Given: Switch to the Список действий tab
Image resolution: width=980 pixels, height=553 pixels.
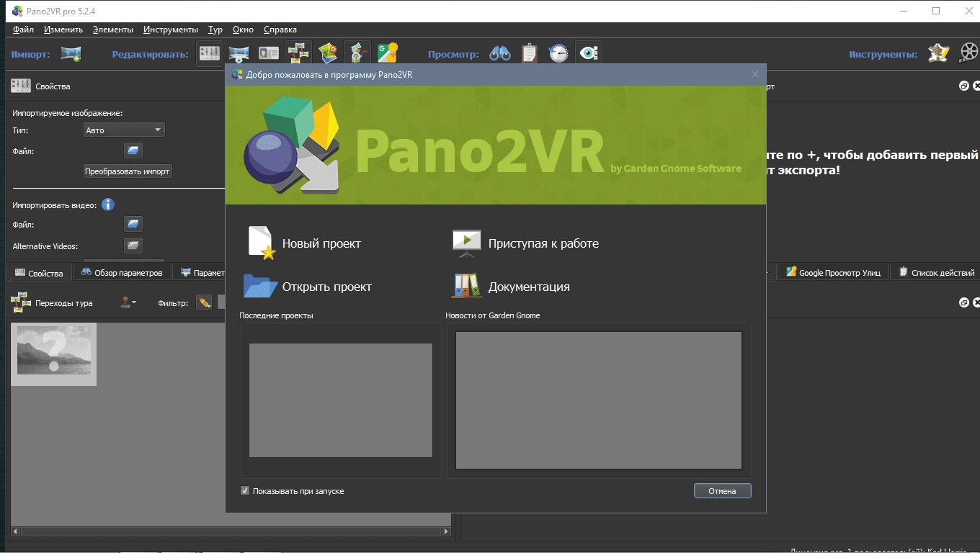Looking at the screenshot, I should (935, 272).
